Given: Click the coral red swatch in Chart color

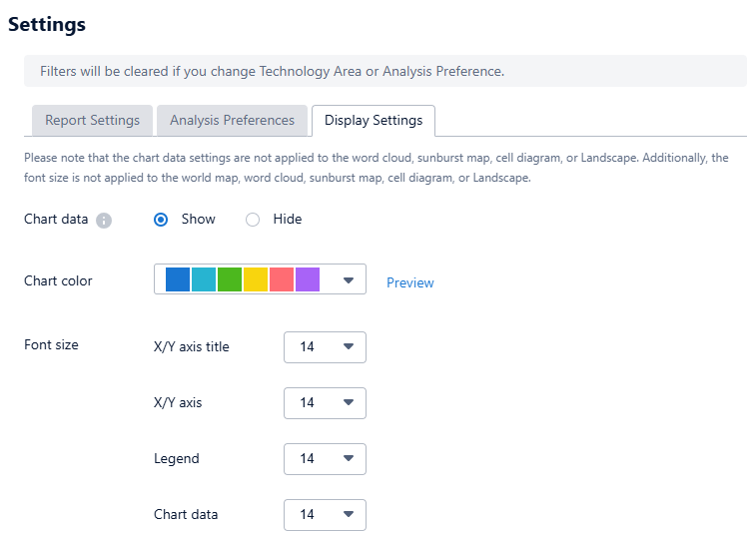Looking at the screenshot, I should click(x=282, y=279).
